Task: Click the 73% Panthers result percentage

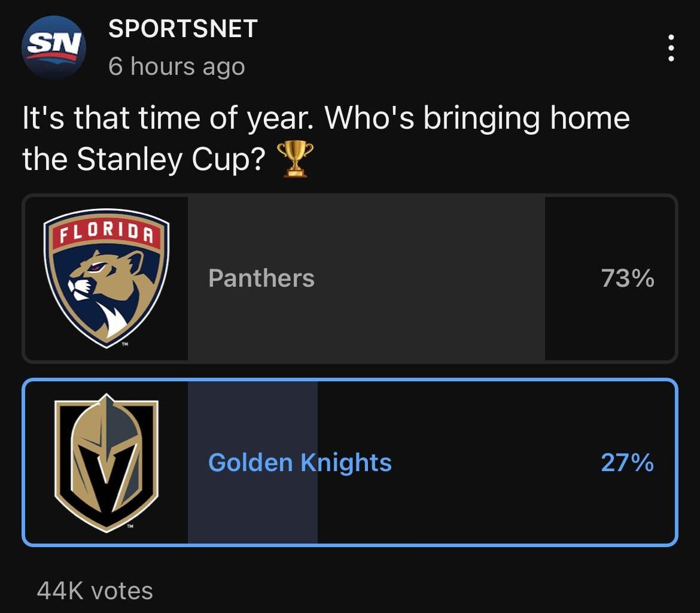Action: (628, 278)
